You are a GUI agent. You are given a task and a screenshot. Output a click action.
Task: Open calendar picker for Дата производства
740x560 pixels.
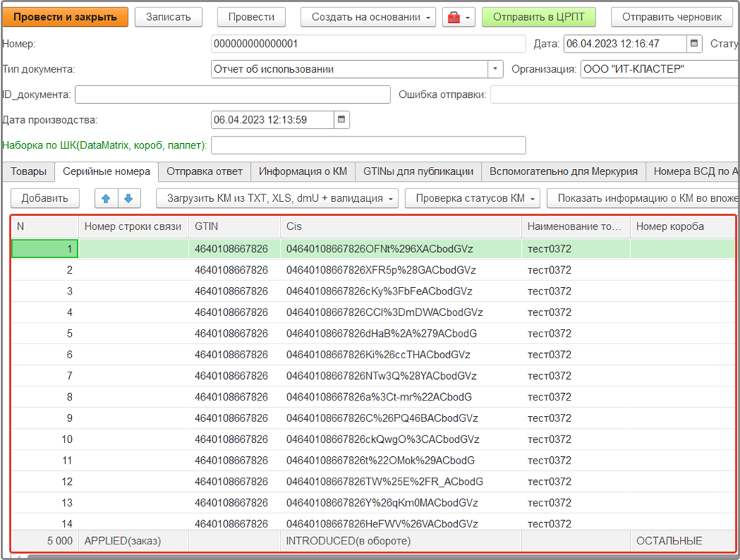click(x=341, y=120)
